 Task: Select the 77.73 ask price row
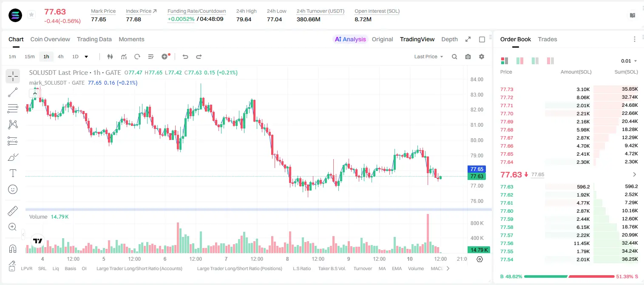point(569,89)
